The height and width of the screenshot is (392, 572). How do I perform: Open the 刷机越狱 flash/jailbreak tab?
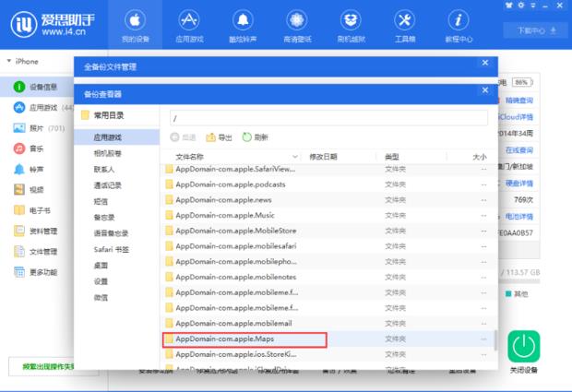pos(351,26)
